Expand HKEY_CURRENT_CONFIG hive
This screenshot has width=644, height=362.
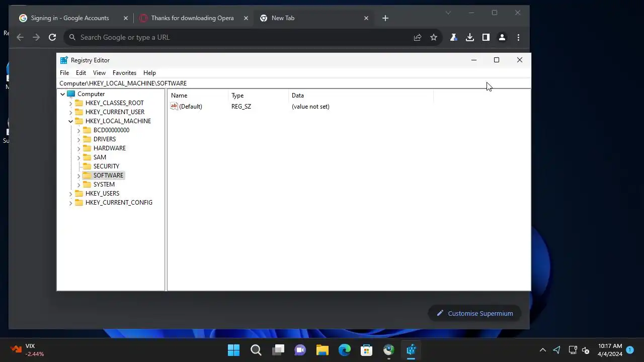[71, 203]
